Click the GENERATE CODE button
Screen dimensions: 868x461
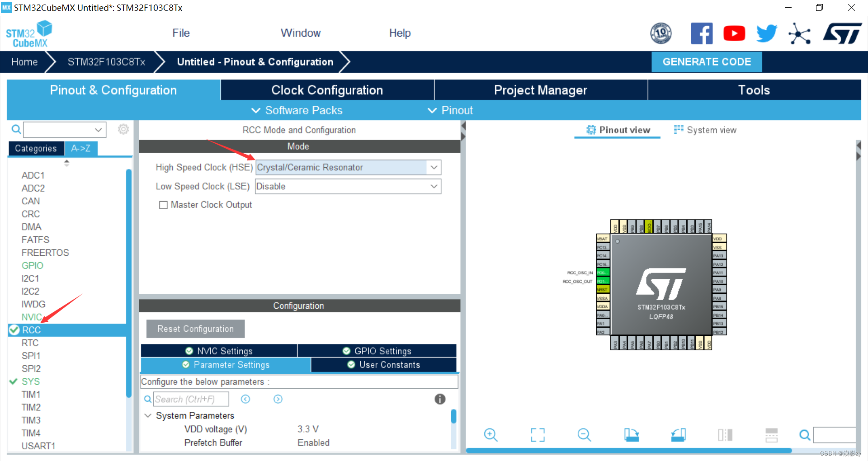[707, 62]
